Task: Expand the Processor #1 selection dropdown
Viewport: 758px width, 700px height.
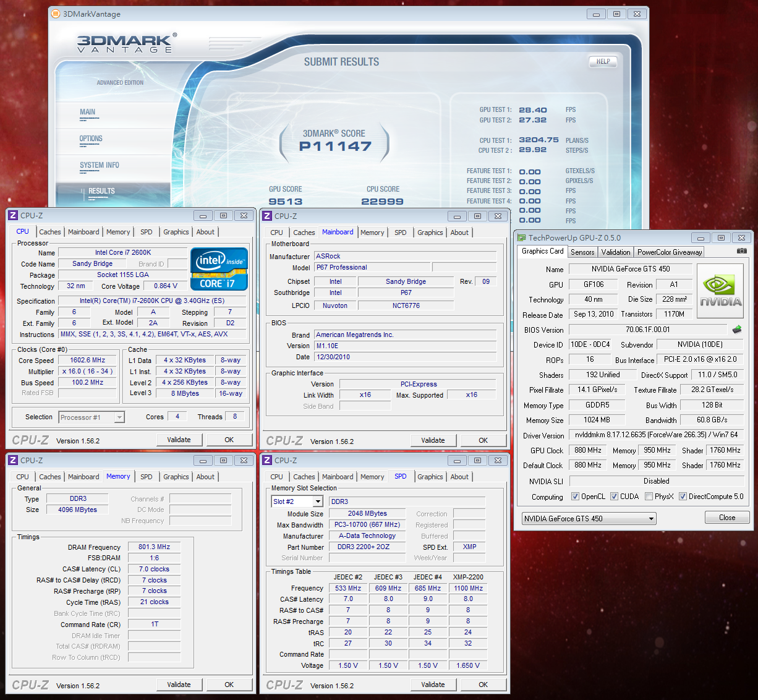Action: coord(119,417)
